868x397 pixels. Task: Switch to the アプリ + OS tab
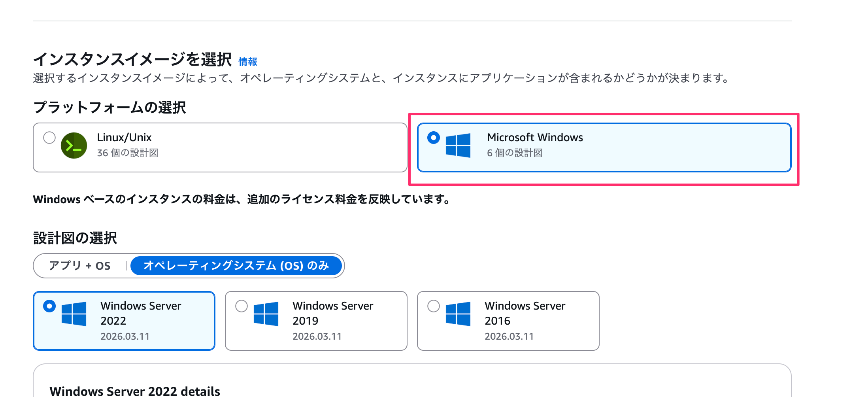click(x=80, y=266)
